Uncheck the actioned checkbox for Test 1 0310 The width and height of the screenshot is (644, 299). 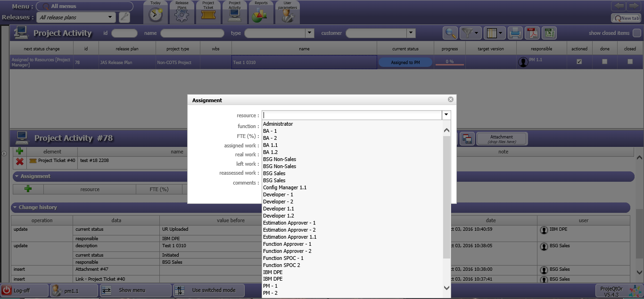[579, 62]
